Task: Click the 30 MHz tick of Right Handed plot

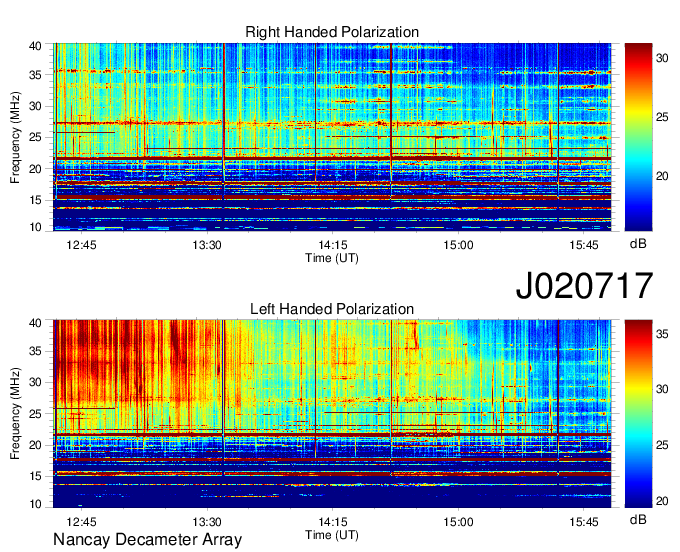Action: click(36, 106)
